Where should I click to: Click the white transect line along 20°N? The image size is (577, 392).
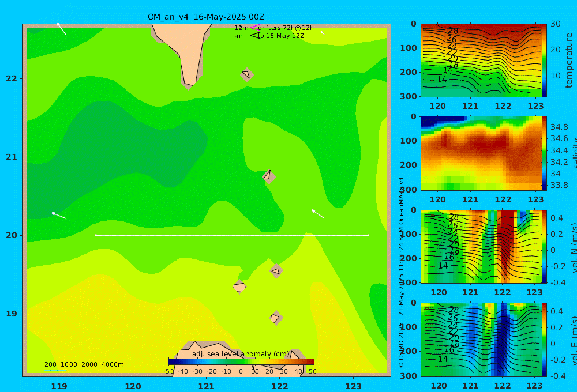[x=232, y=235]
